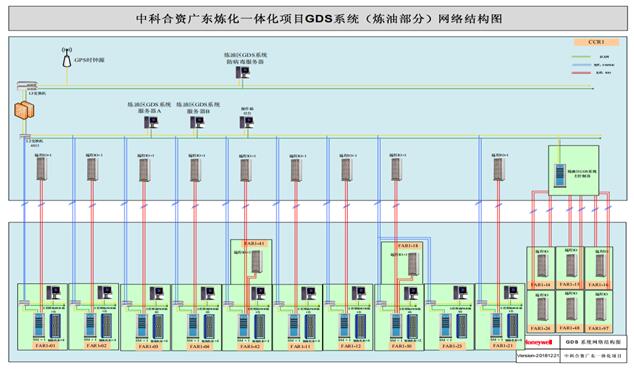Image resolution: width=634 pixels, height=371 pixels.
Task: Click the orange CCR1 label
Action: [x=596, y=42]
